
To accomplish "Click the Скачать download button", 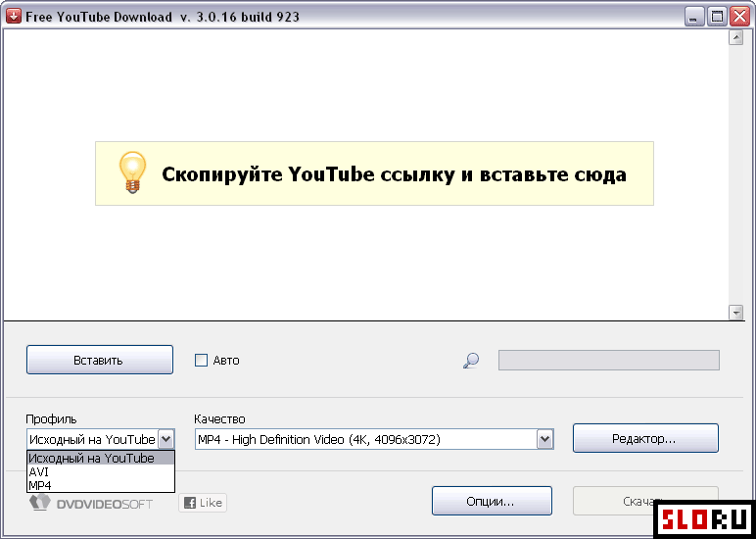I will (x=645, y=501).
